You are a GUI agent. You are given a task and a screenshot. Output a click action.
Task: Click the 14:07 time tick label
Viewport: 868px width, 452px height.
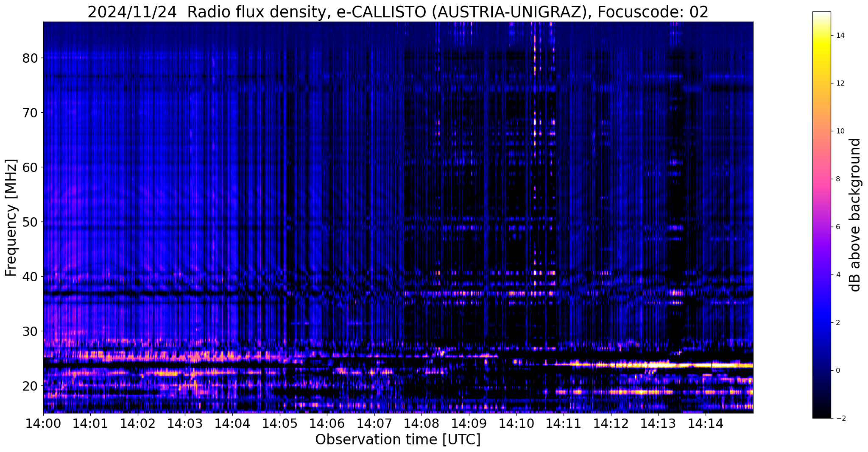pyautogui.click(x=374, y=423)
